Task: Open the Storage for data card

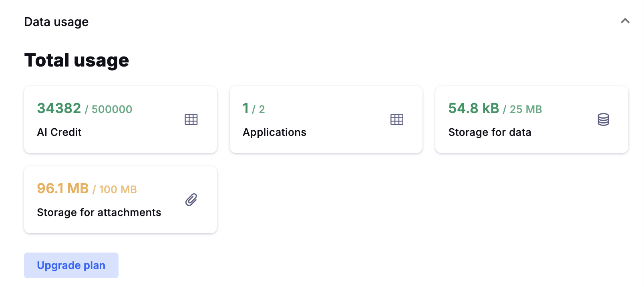Action: [531, 119]
